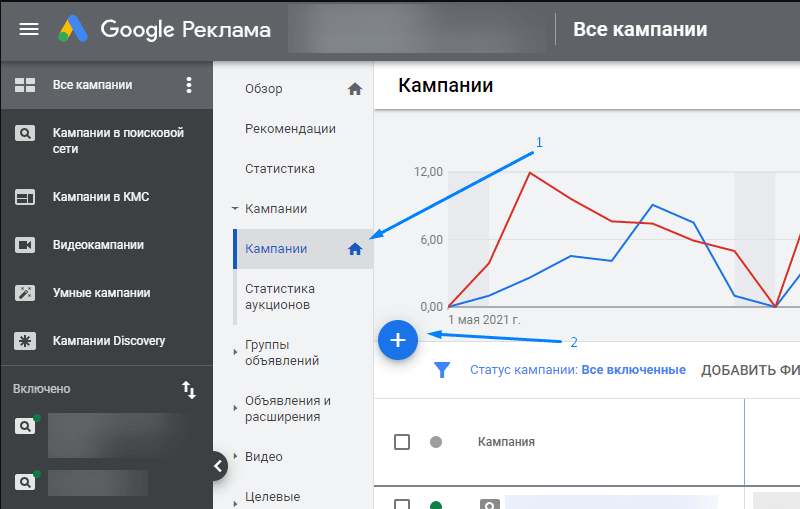Click the Все кампании title in top bar
The width and height of the screenshot is (800, 509).
(x=640, y=29)
